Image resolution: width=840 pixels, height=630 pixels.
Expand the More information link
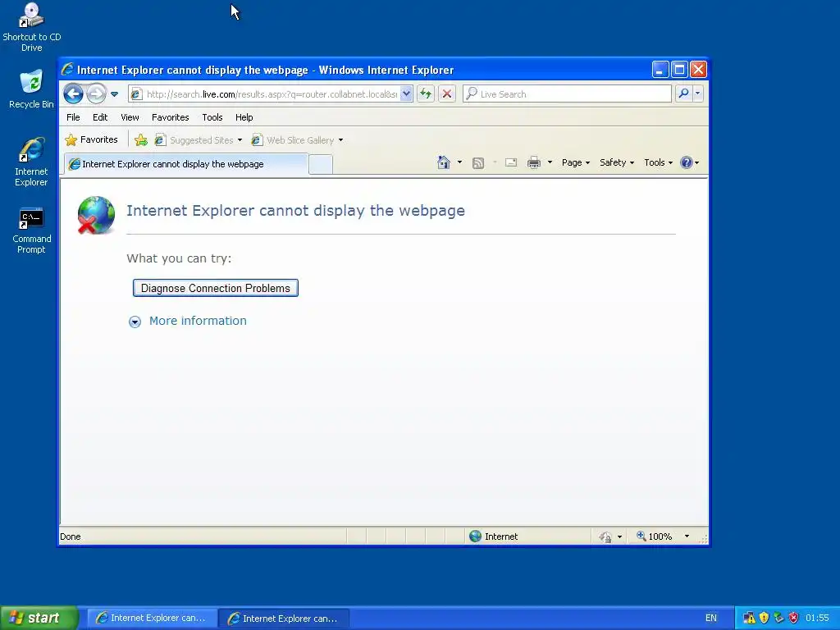(198, 321)
